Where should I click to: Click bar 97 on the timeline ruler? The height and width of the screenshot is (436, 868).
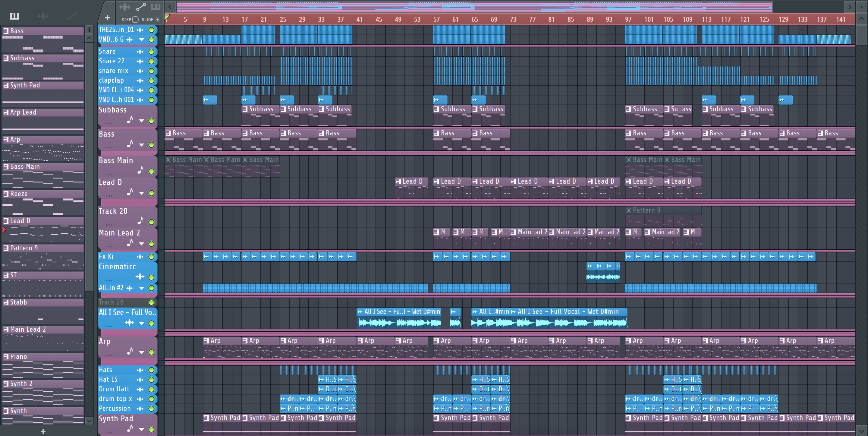628,20
